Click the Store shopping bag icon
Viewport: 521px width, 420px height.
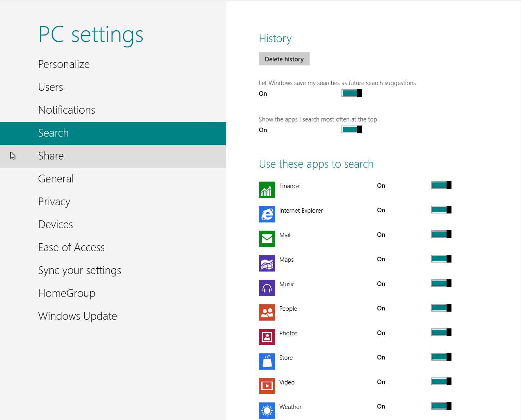tap(267, 362)
